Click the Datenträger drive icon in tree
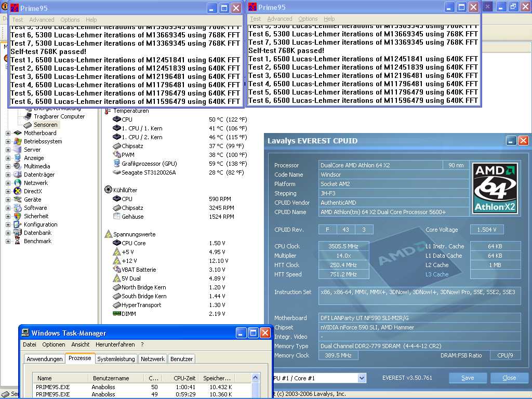Viewport: 532px width, 399px height. (18, 175)
